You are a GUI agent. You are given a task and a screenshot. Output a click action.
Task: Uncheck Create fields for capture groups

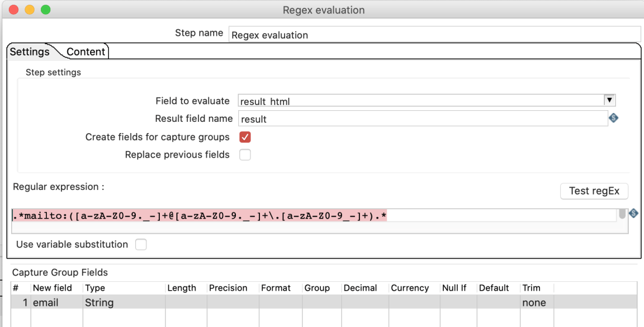pos(245,137)
